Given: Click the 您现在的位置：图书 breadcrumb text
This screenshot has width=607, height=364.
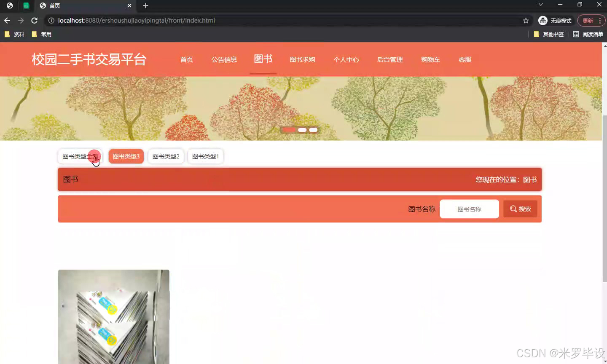Looking at the screenshot, I should 506,179.
